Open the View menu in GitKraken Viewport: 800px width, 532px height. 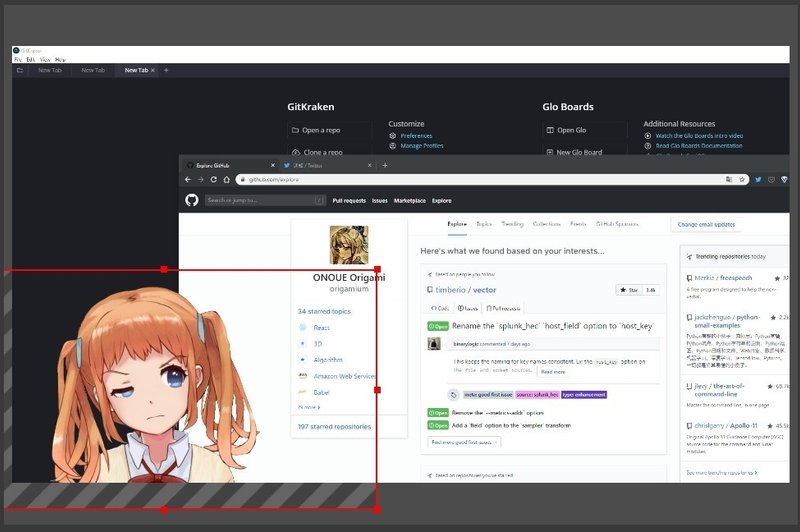click(x=45, y=60)
